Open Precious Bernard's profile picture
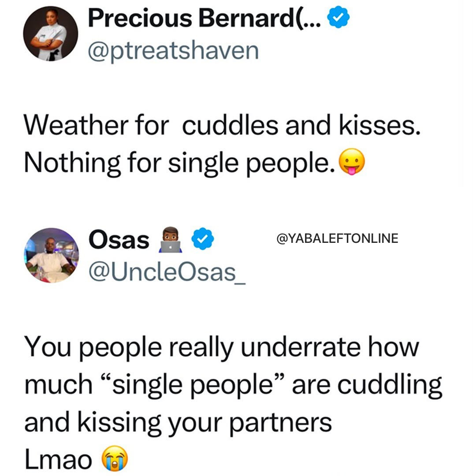The image size is (476, 476). pyautogui.click(x=50, y=33)
